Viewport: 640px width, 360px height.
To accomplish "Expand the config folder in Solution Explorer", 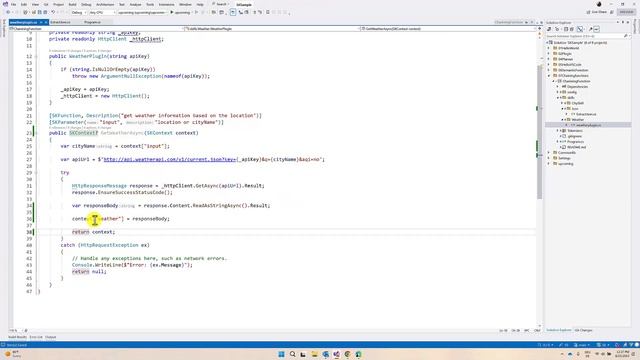I will pos(558,92).
